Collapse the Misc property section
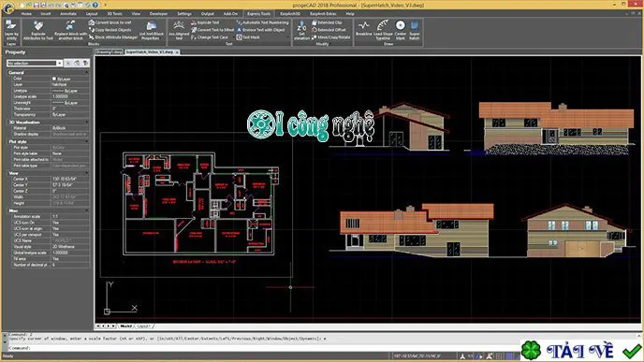Image resolution: width=644 pixels, height=362 pixels. point(87,210)
